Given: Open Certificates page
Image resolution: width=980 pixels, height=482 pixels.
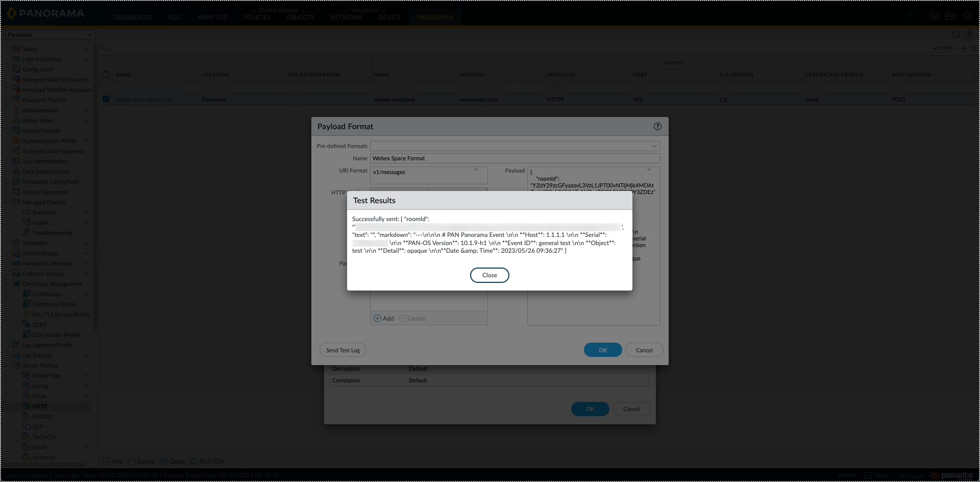Looking at the screenshot, I should pyautogui.click(x=46, y=294).
